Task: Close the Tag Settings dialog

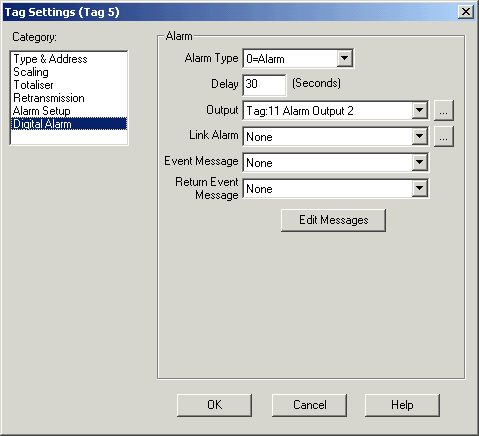Action: [465, 12]
